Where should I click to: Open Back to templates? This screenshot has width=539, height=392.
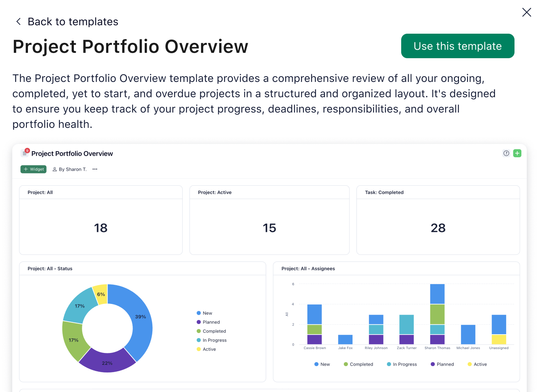pyautogui.click(x=73, y=21)
